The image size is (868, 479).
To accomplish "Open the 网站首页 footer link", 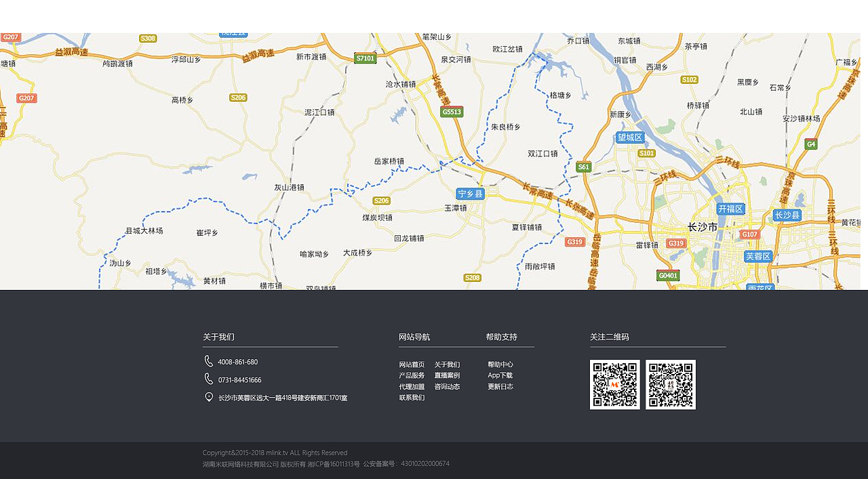I will click(x=412, y=365).
